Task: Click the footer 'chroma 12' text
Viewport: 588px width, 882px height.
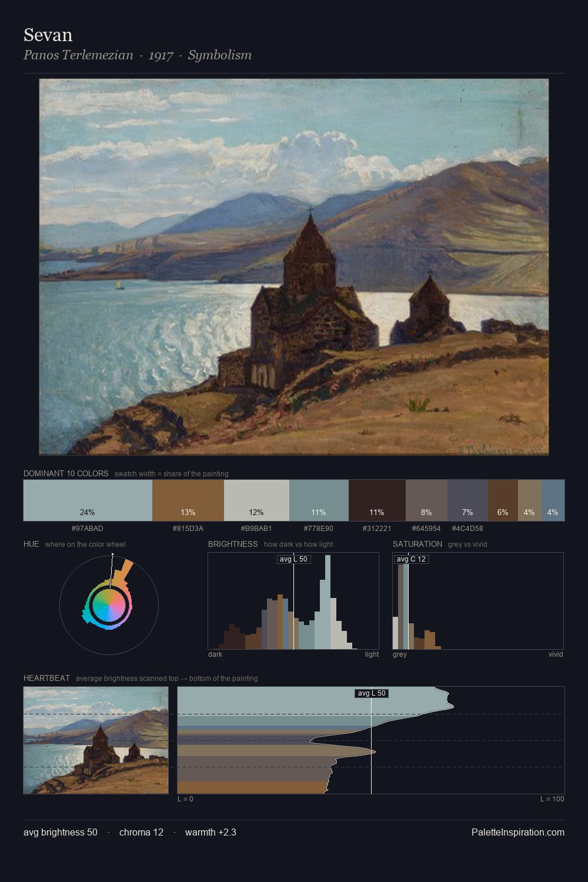Action: [x=141, y=832]
